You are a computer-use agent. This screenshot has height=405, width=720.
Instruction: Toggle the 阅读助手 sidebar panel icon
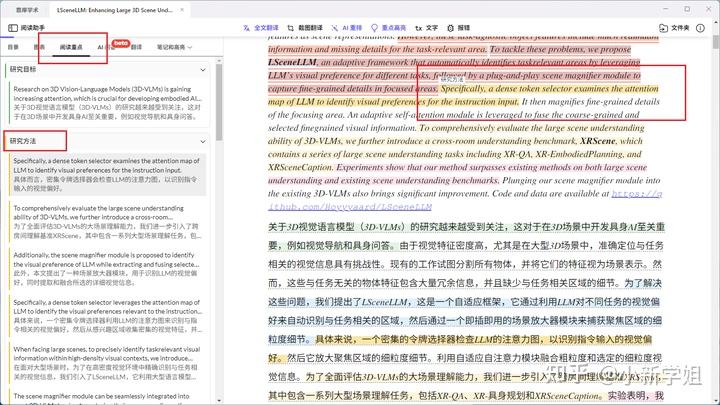(x=13, y=28)
